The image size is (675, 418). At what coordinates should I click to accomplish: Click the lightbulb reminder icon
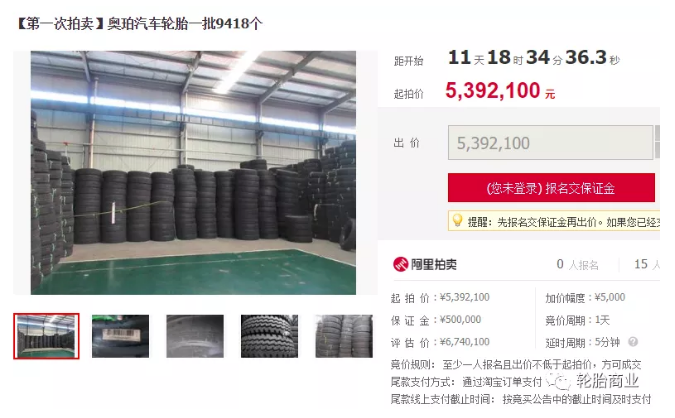click(x=457, y=220)
